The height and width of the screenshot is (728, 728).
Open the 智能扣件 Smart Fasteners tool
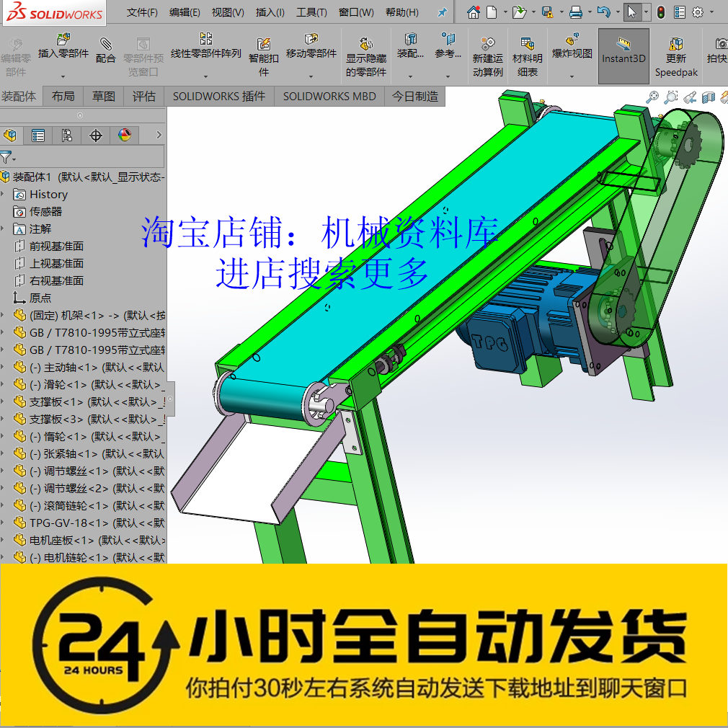point(264,56)
